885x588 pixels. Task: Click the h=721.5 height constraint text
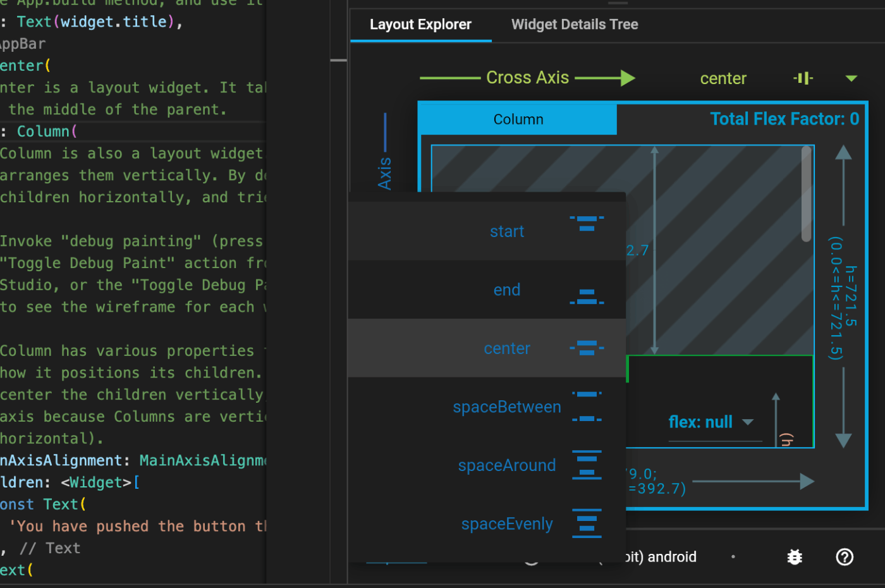(x=851, y=296)
